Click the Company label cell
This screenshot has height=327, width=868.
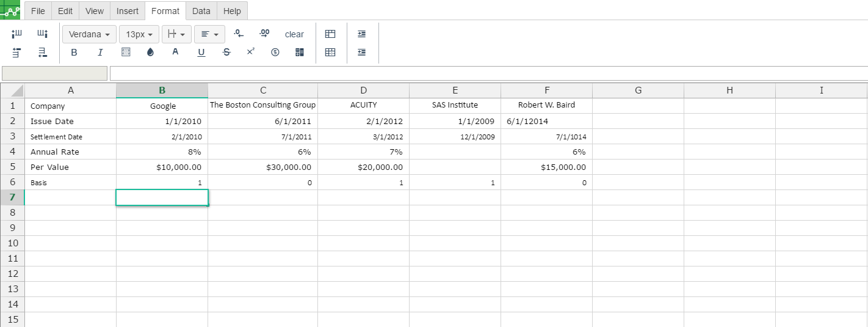(71, 106)
